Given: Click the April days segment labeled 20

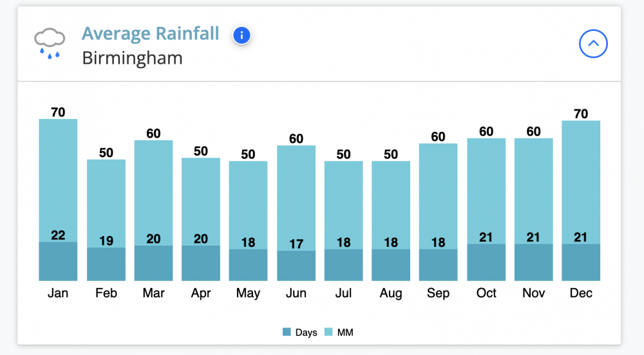Looking at the screenshot, I should tap(201, 263).
